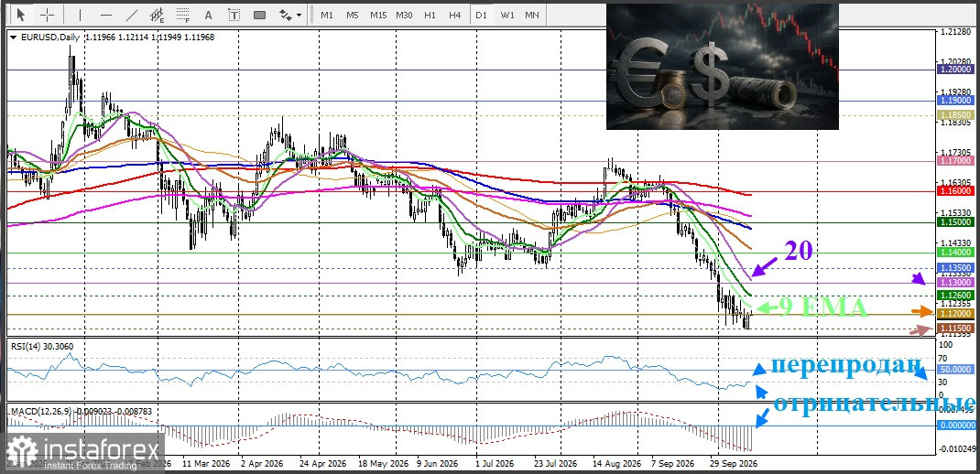This screenshot has height=474, width=980.
Task: Select the 1.15000 price level label
Action: click(x=955, y=221)
